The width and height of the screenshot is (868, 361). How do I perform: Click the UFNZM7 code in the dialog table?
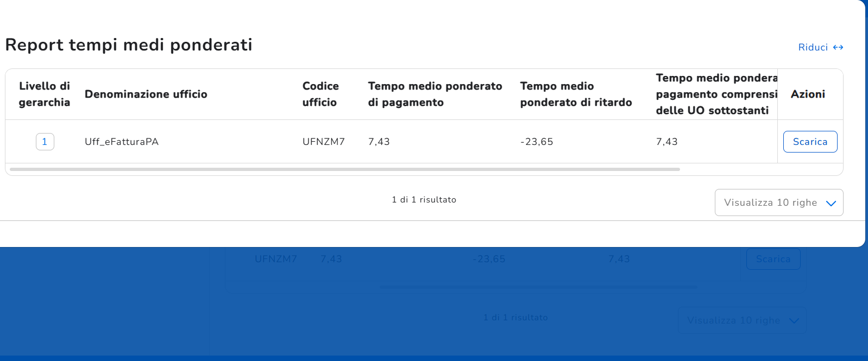(x=323, y=142)
